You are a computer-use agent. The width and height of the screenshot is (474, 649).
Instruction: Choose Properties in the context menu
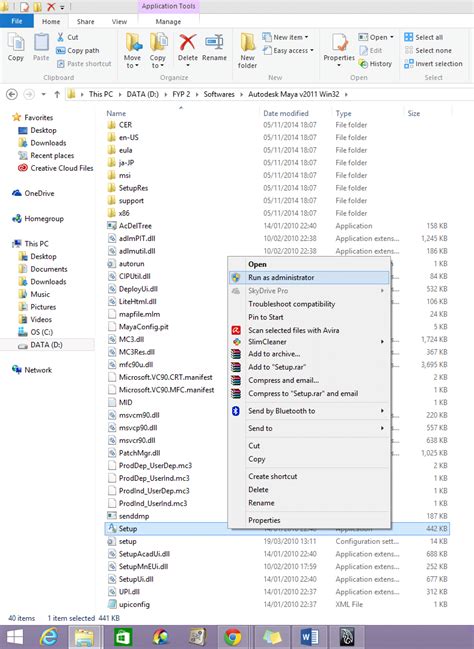coord(309,520)
